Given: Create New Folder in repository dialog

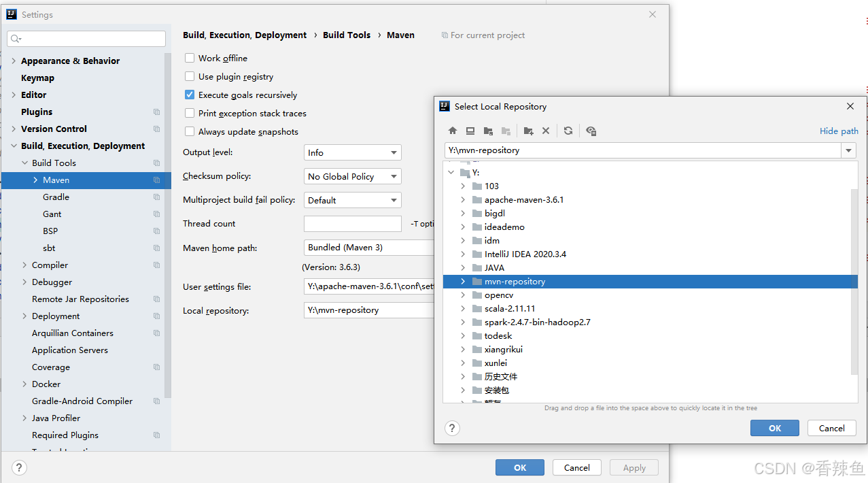Looking at the screenshot, I should 528,131.
